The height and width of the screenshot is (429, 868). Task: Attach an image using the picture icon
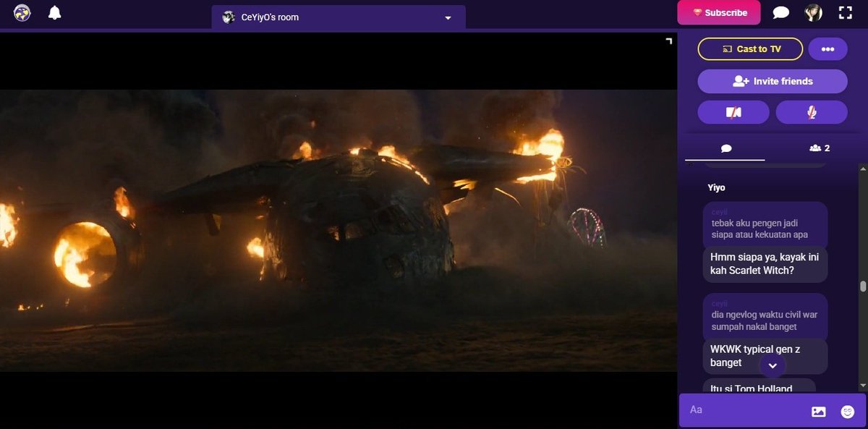818,411
